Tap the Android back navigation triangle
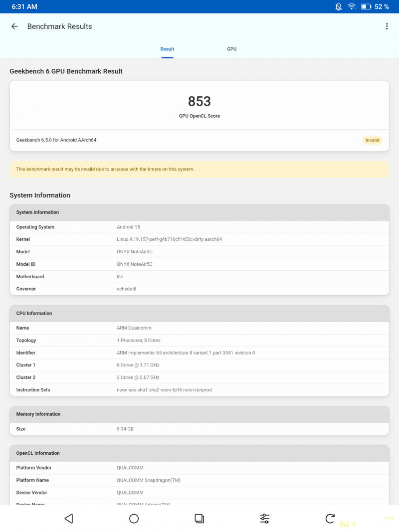Viewport: 399px width, 532px height. pyautogui.click(x=69, y=519)
